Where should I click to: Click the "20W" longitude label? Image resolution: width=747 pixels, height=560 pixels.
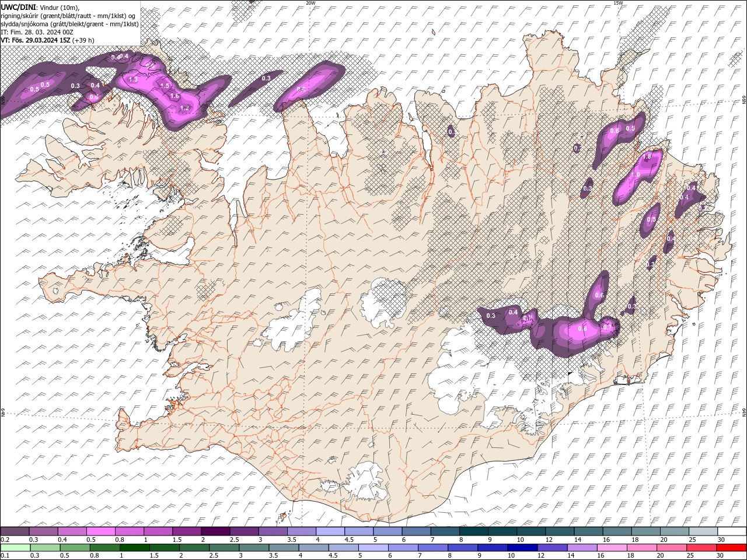coord(310,3)
